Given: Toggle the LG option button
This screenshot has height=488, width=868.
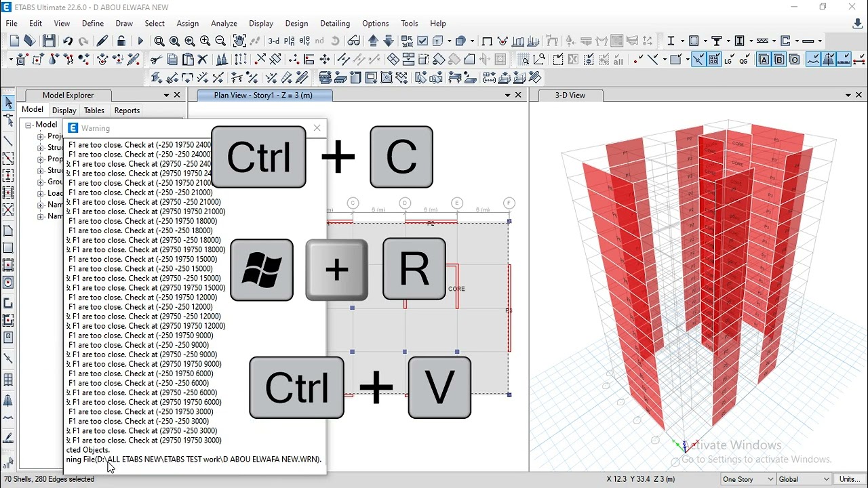Looking at the screenshot, I should point(729,60).
